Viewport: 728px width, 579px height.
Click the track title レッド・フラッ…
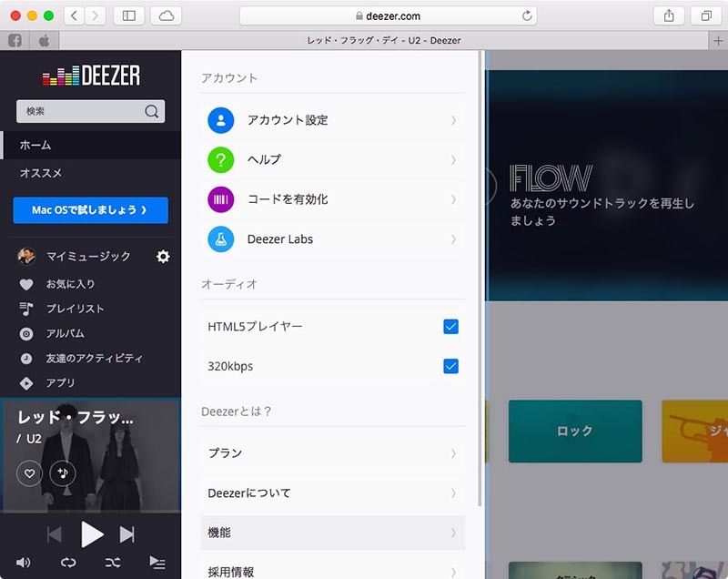(x=76, y=418)
